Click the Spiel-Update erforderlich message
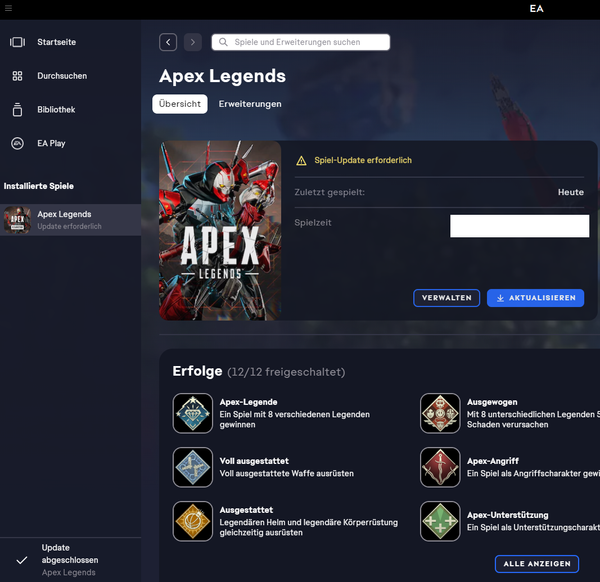Screen dimensions: 600x582 (x=363, y=160)
